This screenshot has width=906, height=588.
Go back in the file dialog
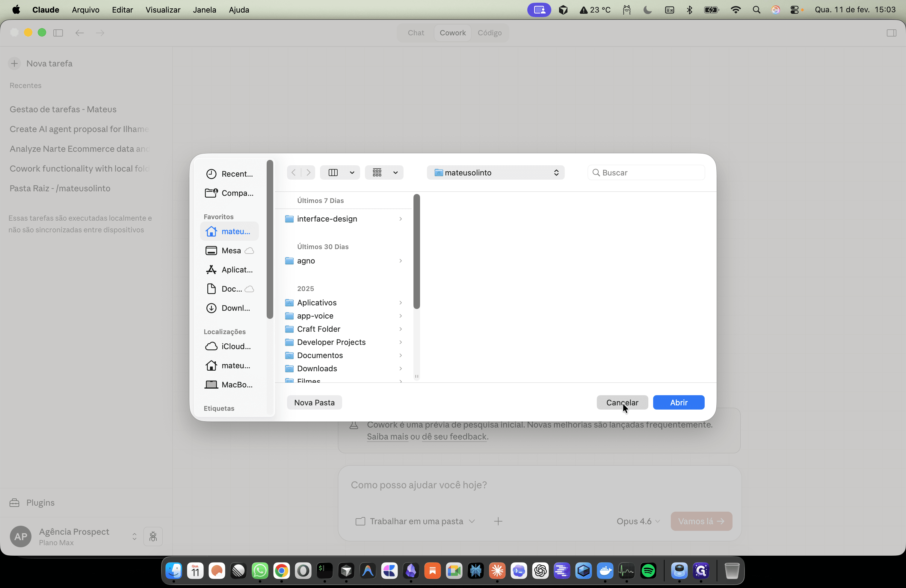(x=294, y=172)
